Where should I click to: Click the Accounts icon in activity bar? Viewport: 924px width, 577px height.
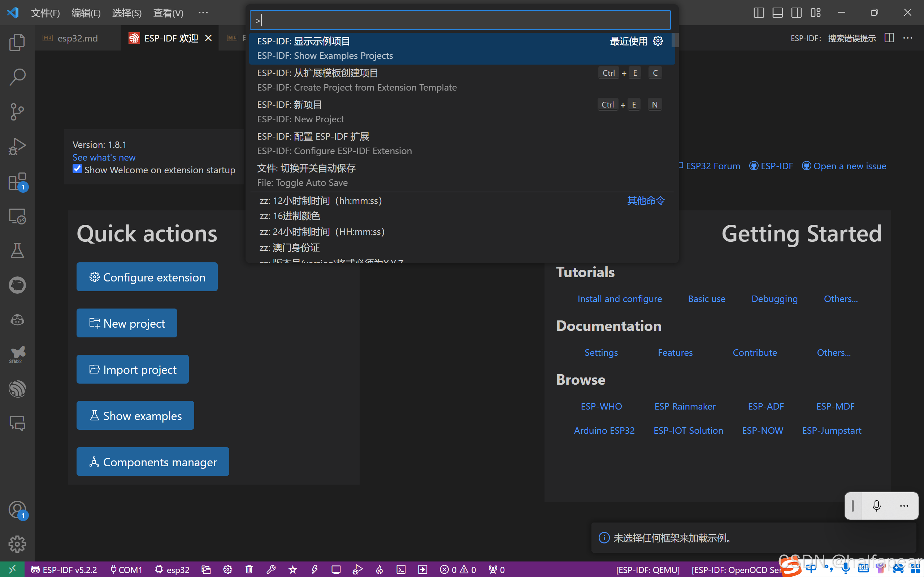pos(17,510)
